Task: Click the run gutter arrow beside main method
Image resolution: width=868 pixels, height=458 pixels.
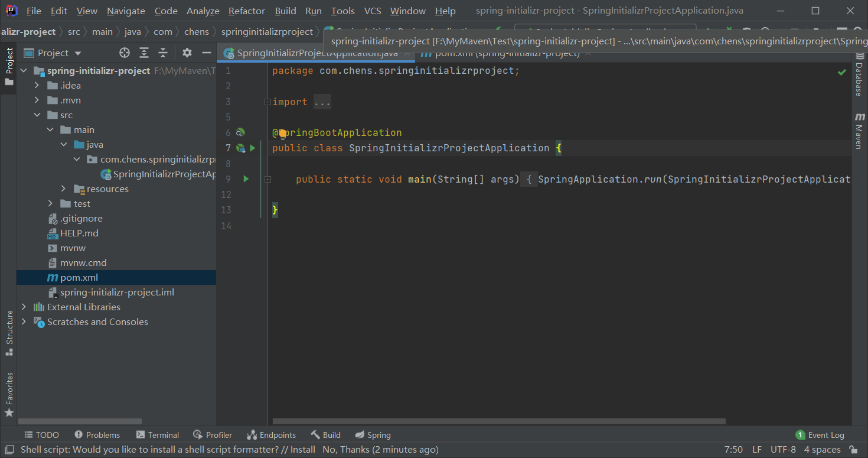Action: [x=246, y=178]
